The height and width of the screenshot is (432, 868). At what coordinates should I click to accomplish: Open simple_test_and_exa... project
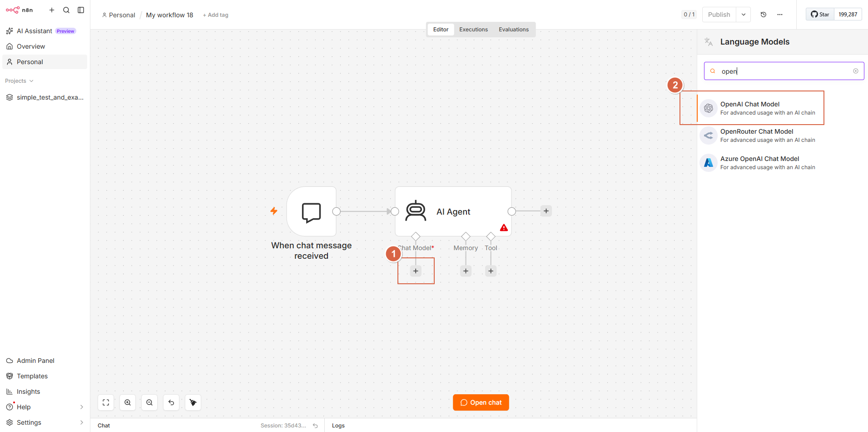(x=45, y=97)
